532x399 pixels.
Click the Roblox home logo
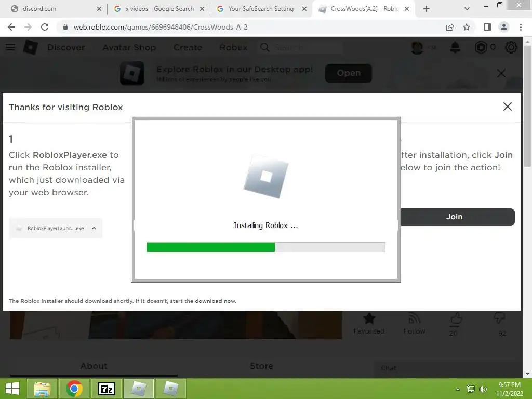(31, 47)
